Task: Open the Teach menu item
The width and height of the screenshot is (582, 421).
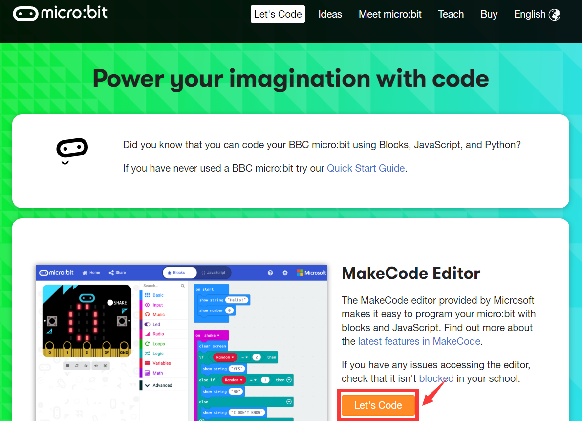Action: tap(451, 14)
